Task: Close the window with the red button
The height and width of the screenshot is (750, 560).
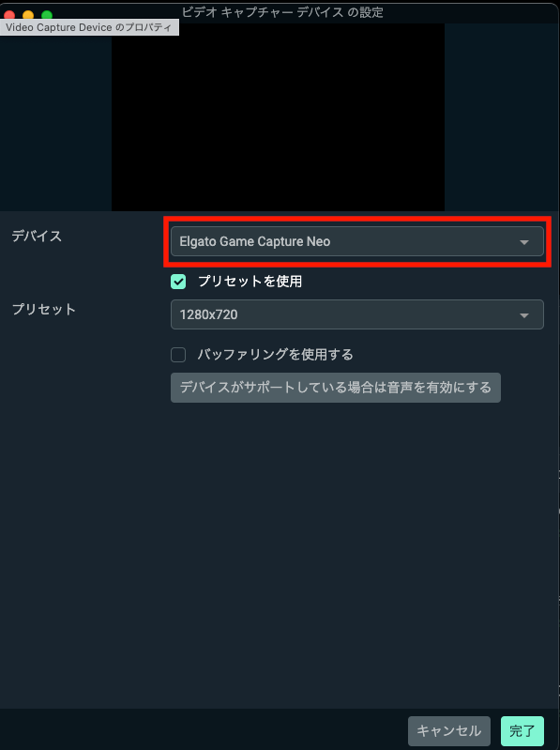Action: (x=9, y=15)
